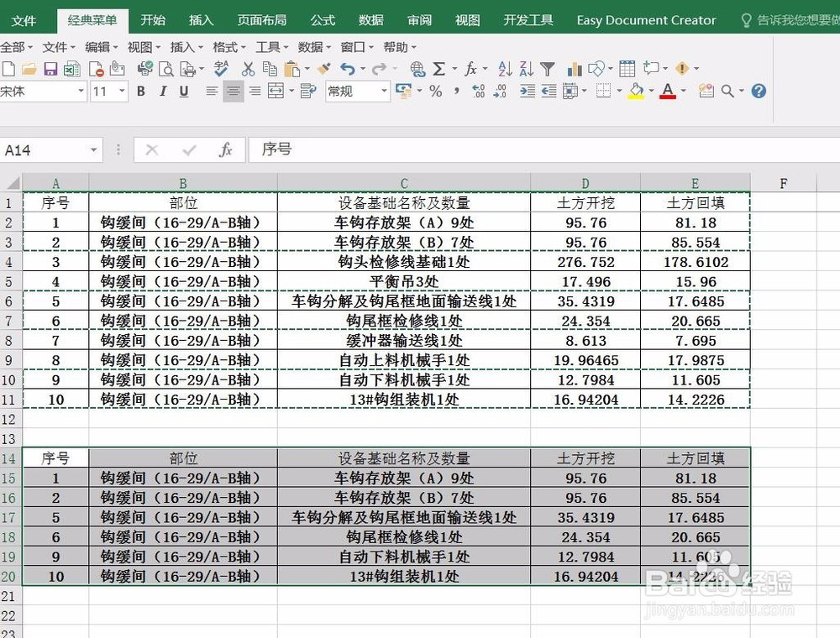Image resolution: width=840 pixels, height=638 pixels.
Task: Undo the last action
Action: [348, 69]
